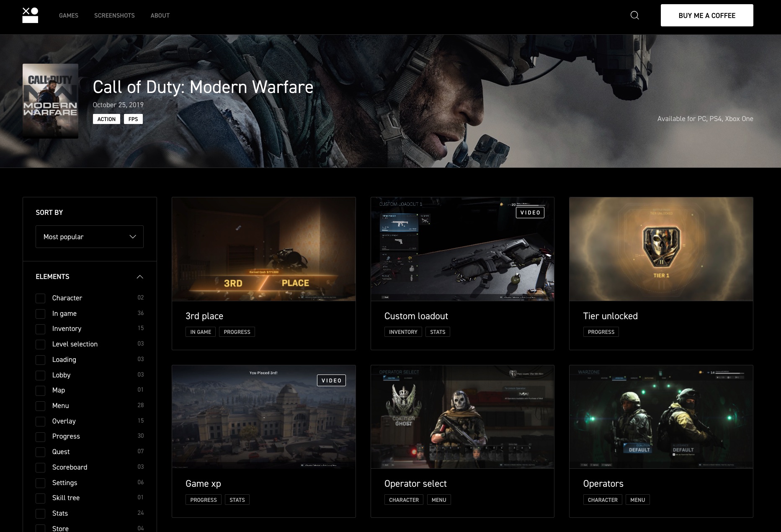Toggle the Scoreboard filter checkbox

coord(41,467)
